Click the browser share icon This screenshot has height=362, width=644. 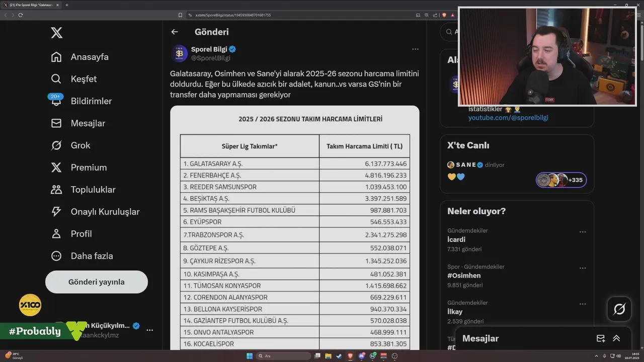(435, 15)
